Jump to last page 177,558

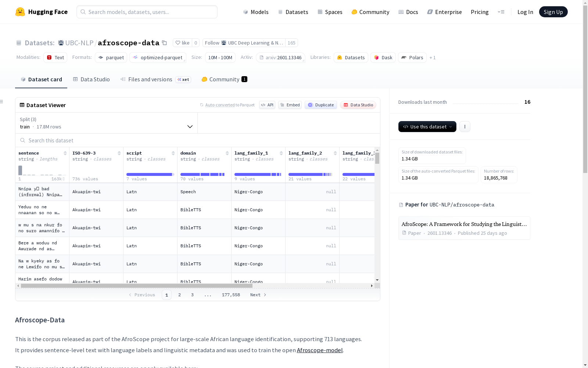coord(231,295)
